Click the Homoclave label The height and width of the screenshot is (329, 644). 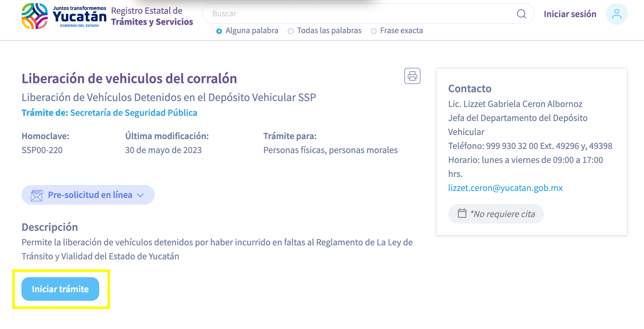(45, 136)
